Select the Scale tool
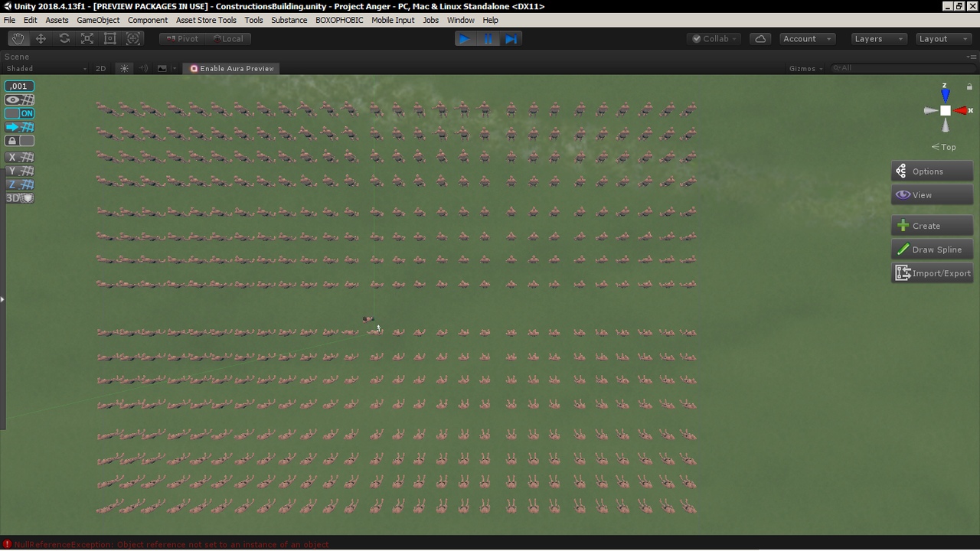 (87, 38)
